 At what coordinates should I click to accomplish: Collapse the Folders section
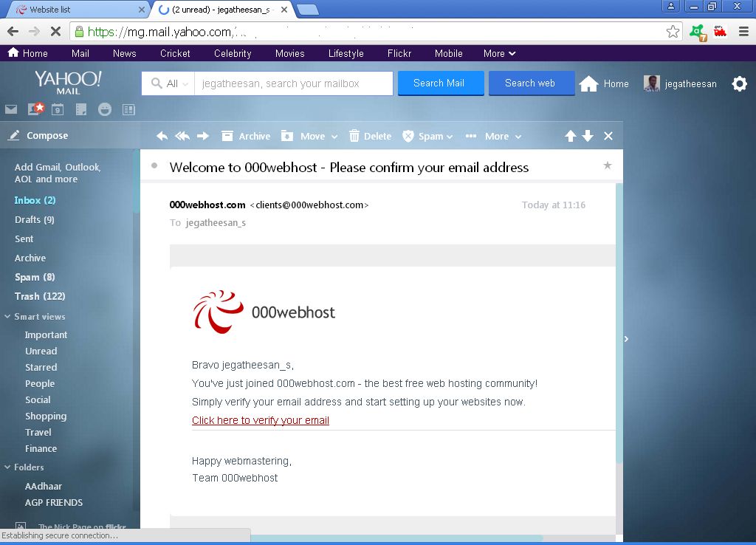tap(7, 467)
